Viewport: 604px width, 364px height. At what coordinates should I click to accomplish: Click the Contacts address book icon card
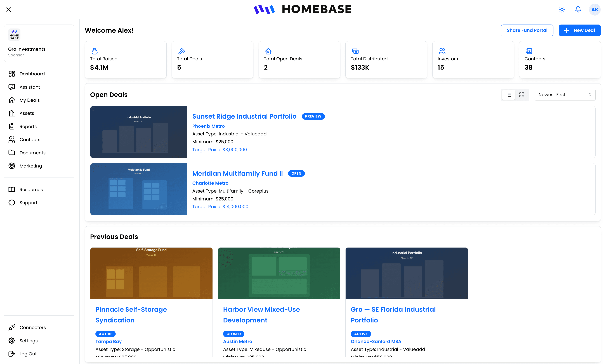click(529, 51)
